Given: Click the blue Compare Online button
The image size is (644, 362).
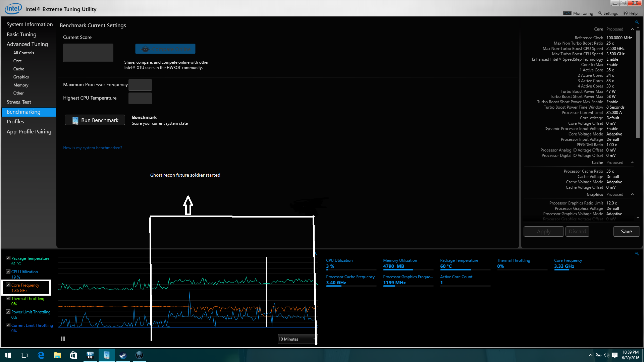Looking at the screenshot, I should (x=165, y=49).
